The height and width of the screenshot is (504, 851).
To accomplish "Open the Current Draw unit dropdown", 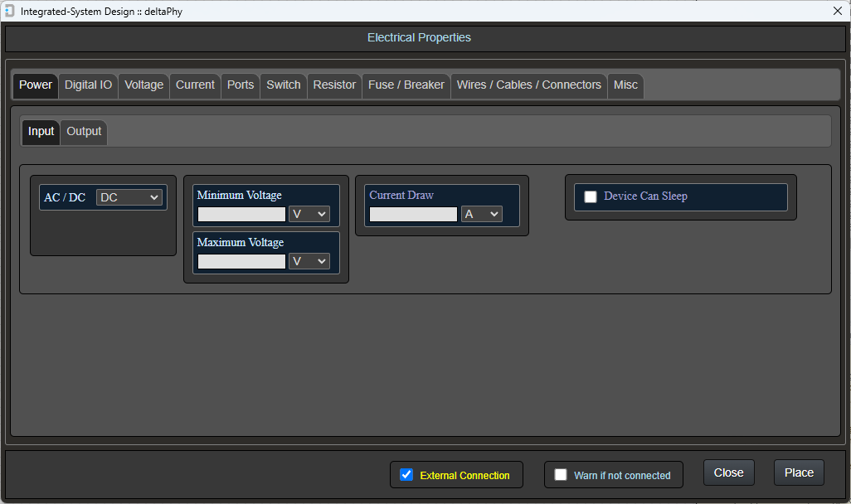I will point(481,213).
